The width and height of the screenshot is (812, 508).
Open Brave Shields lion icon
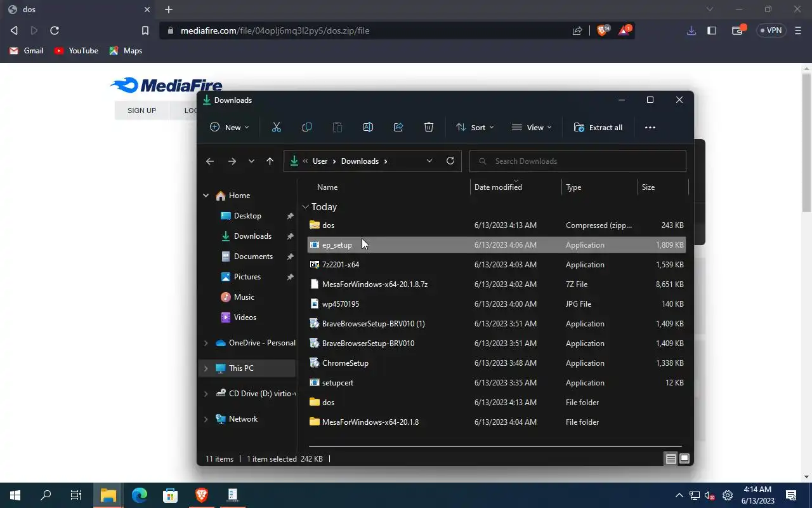coord(602,30)
